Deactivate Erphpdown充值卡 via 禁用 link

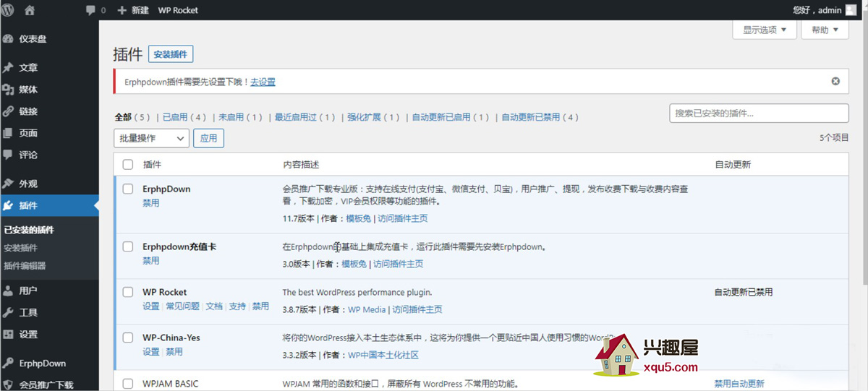coord(151,261)
